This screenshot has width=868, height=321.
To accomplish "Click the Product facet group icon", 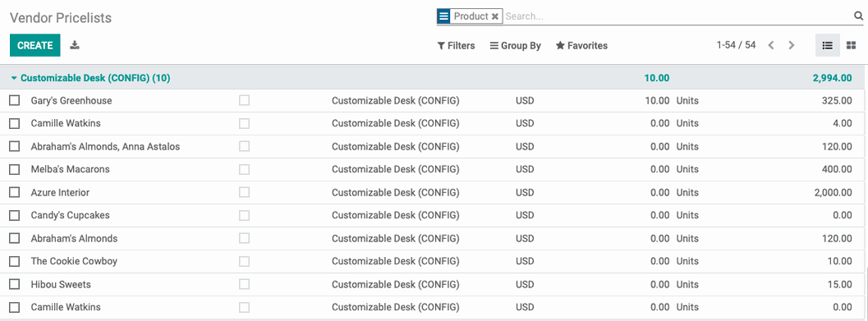I will 443,16.
